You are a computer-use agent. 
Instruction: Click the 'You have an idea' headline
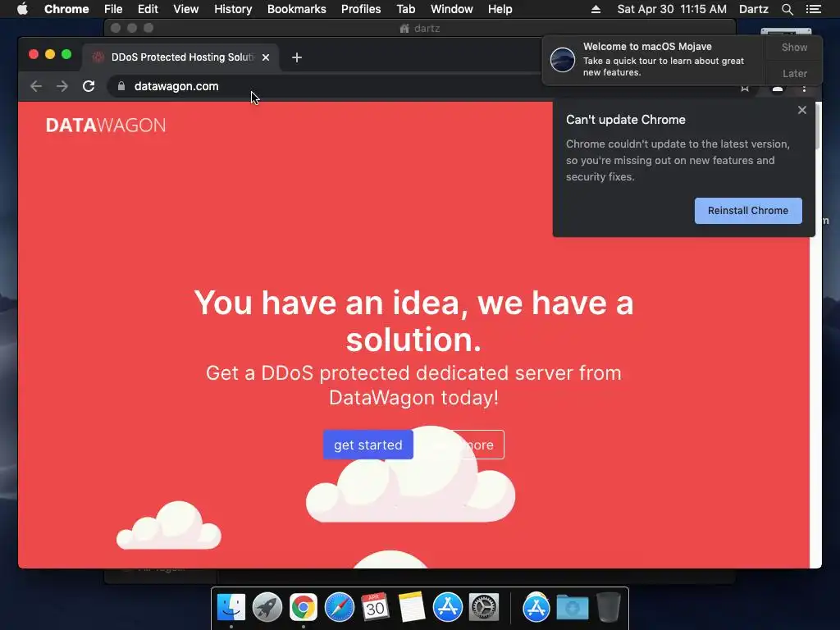pos(413,321)
